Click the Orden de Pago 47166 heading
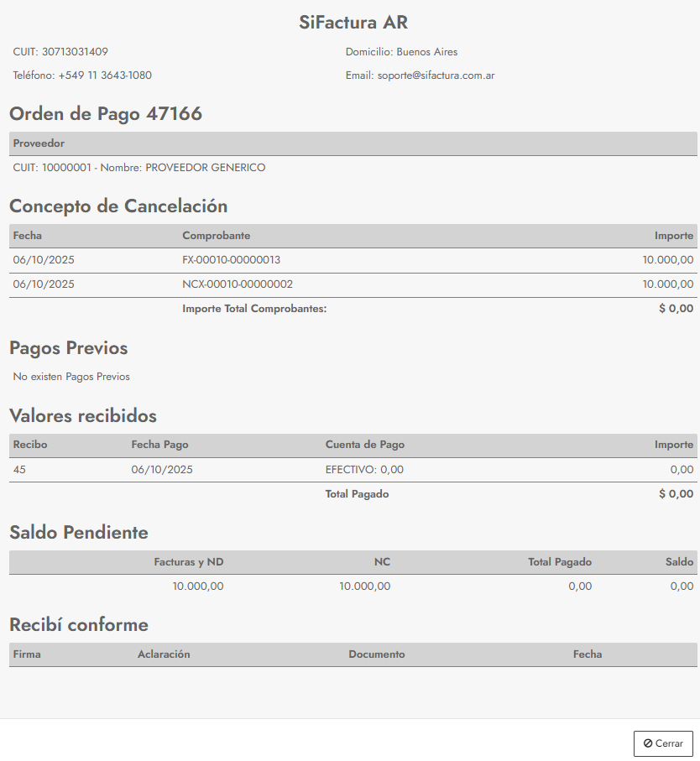This screenshot has height=761, width=700. click(106, 113)
